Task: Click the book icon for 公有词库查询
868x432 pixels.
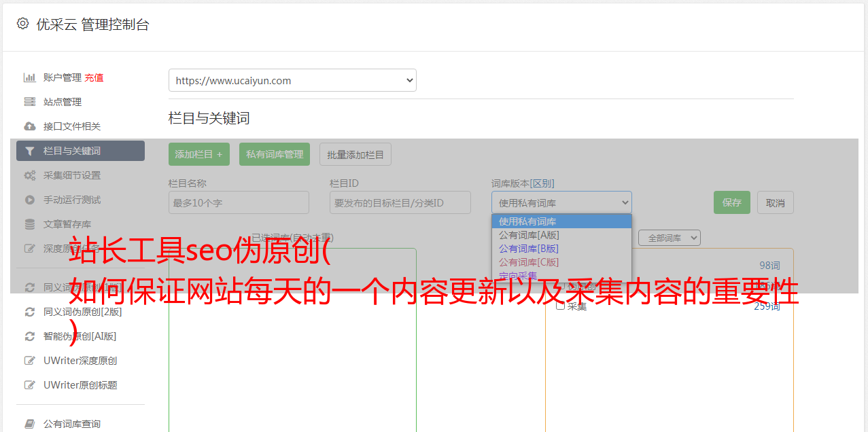Action: [x=29, y=424]
